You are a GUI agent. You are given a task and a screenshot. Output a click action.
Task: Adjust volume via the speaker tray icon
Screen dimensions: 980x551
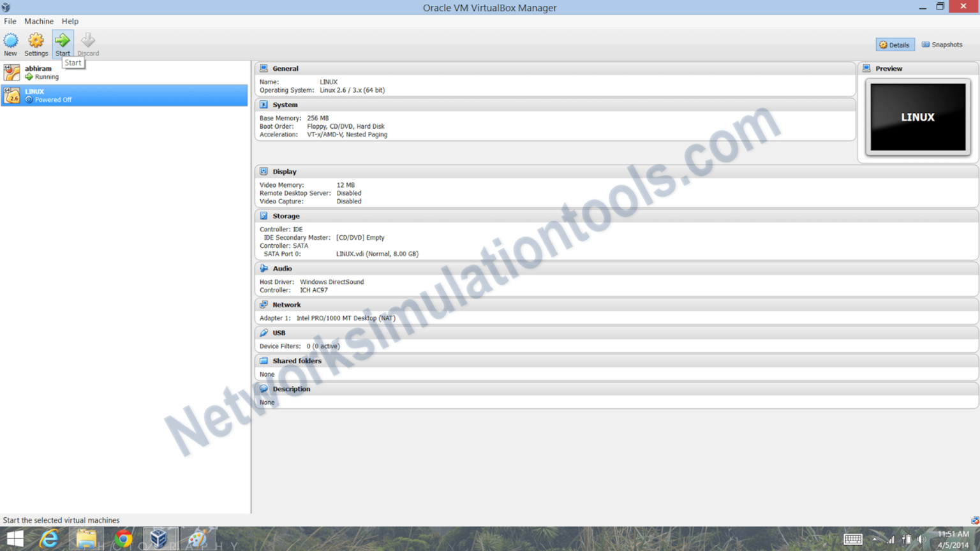[921, 538]
